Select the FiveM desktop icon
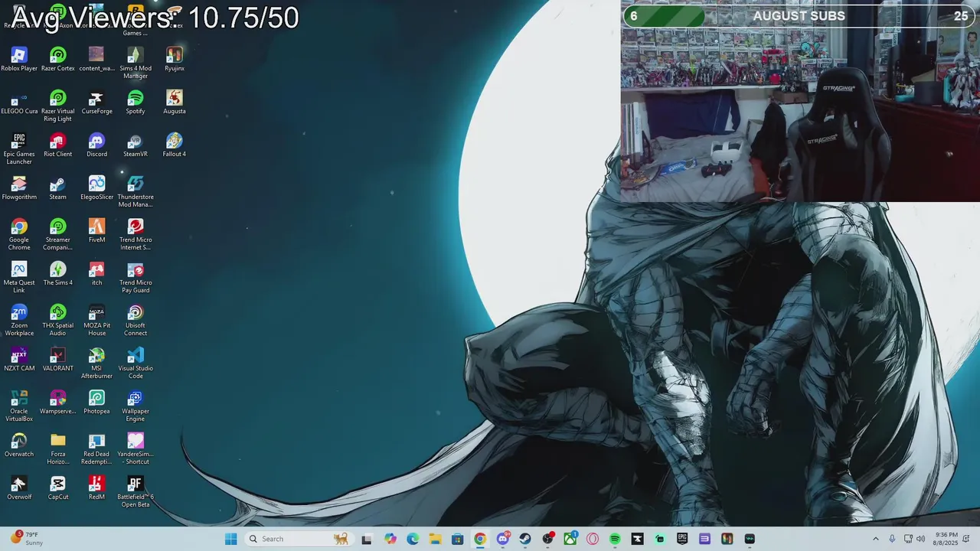The image size is (980, 551). pos(96,230)
